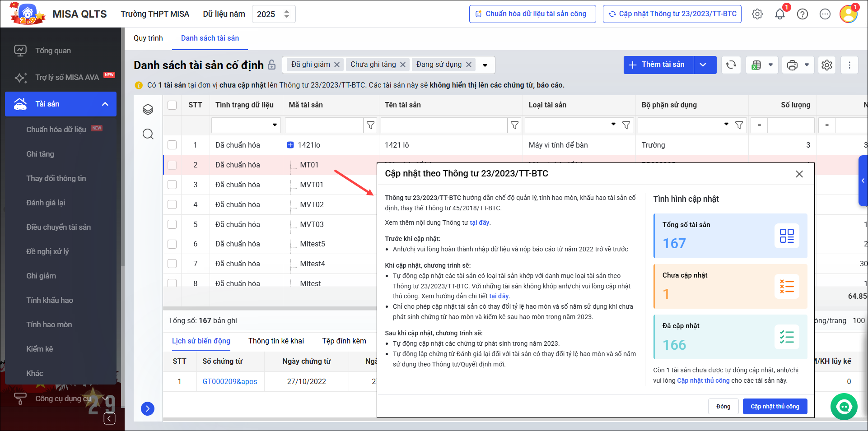Open the help question mark icon

coord(803,14)
